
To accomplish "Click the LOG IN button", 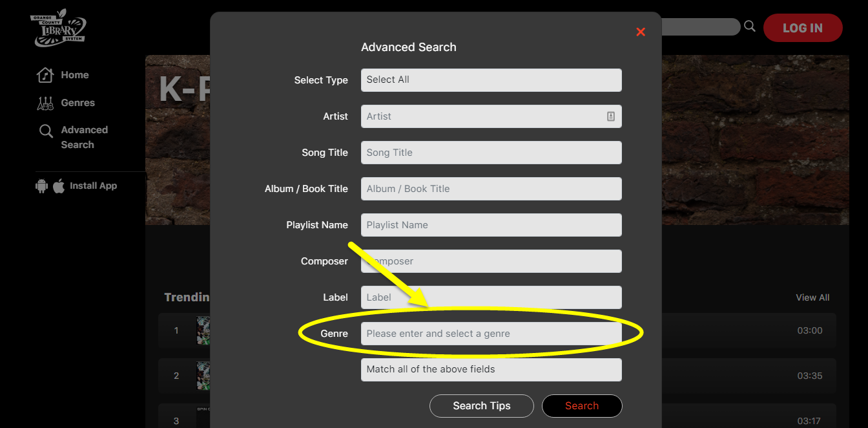I will pos(803,28).
